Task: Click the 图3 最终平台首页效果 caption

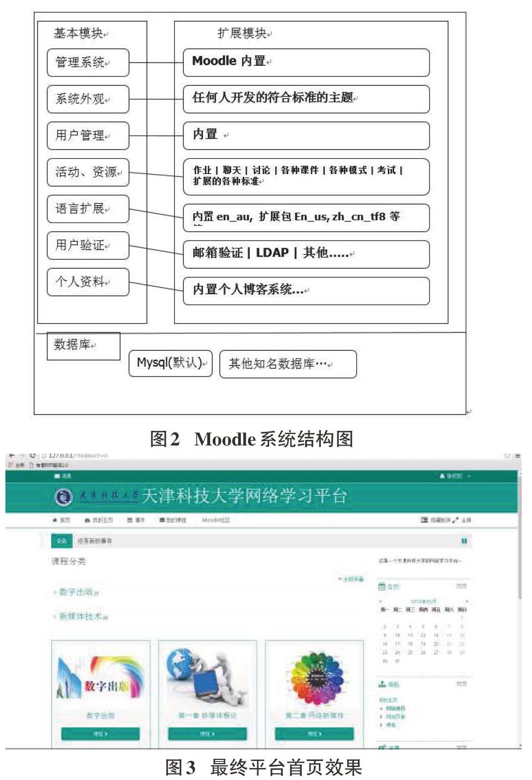Action: [x=263, y=767]
